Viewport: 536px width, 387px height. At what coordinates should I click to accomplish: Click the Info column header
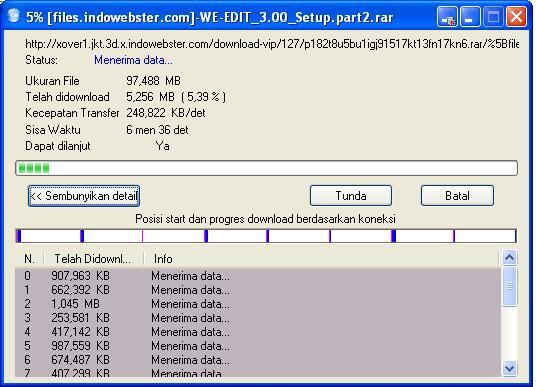tap(321, 259)
